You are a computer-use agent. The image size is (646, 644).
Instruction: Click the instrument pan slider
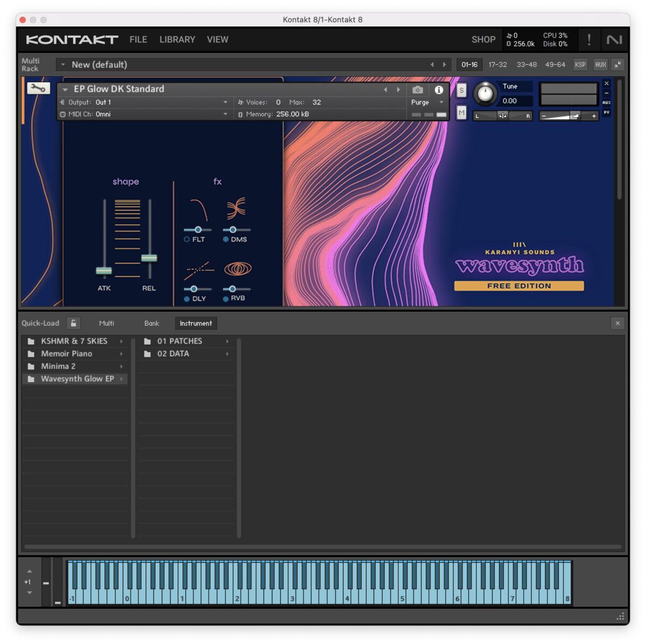pyautogui.click(x=502, y=116)
